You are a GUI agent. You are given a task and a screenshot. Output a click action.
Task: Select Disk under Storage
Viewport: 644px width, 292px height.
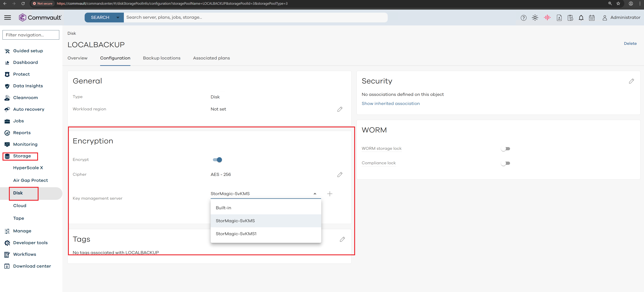[x=18, y=193]
